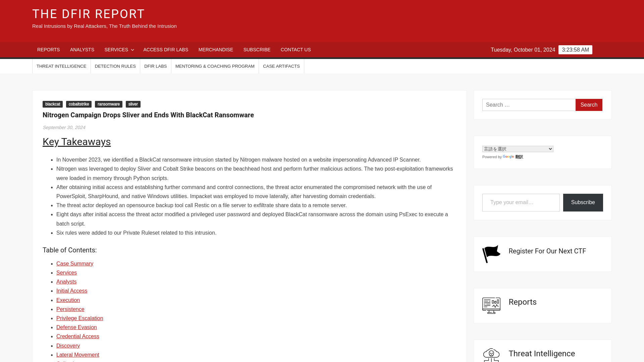Click the ransomware tag icon
The width and height of the screenshot is (644, 362).
[x=108, y=104]
